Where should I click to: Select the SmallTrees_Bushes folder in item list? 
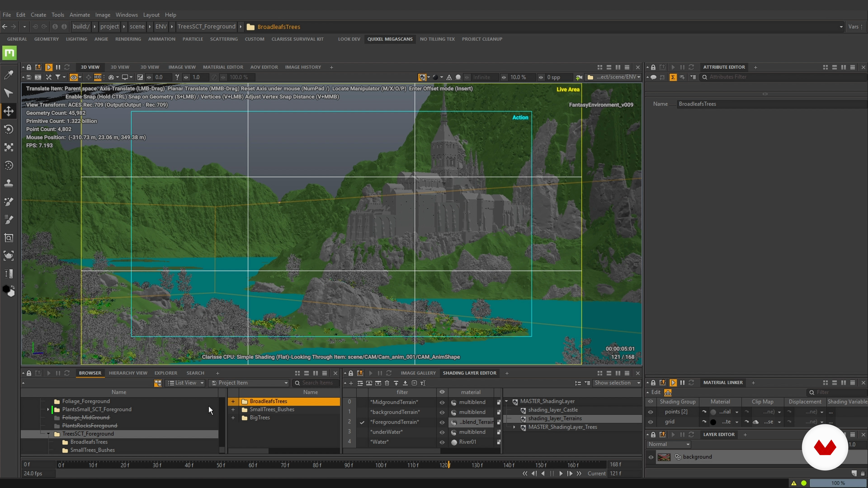pos(284,410)
